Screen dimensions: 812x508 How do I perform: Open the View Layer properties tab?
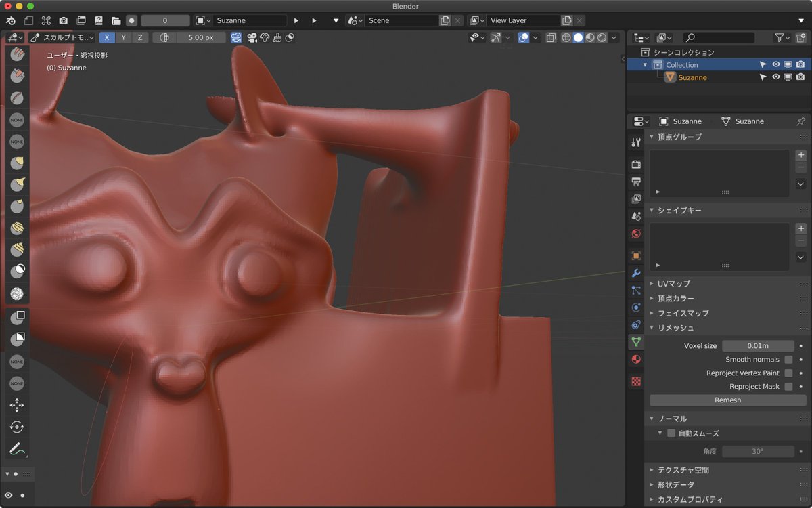pos(636,199)
